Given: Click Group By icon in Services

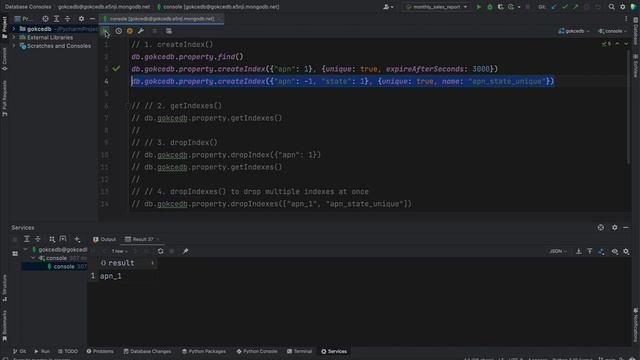Looking at the screenshot, I should pyautogui.click(x=52, y=239).
